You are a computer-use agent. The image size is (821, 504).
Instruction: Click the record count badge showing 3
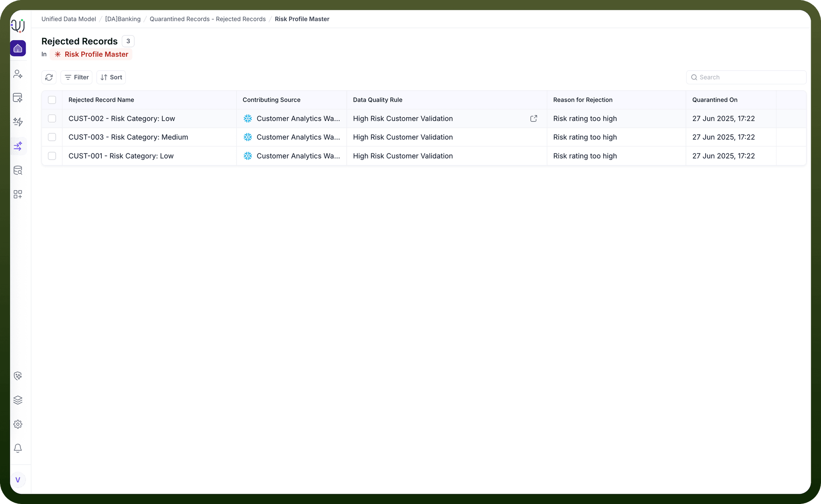128,41
